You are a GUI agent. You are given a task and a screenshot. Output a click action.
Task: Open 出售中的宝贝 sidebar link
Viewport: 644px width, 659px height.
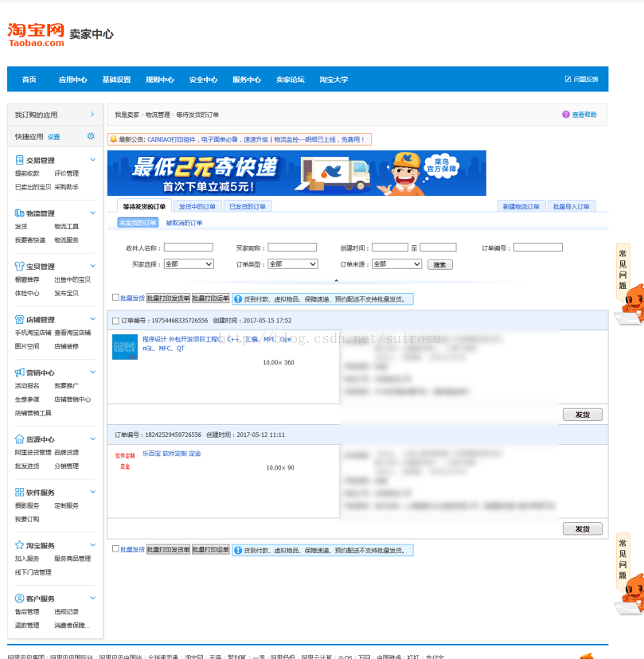coord(72,279)
